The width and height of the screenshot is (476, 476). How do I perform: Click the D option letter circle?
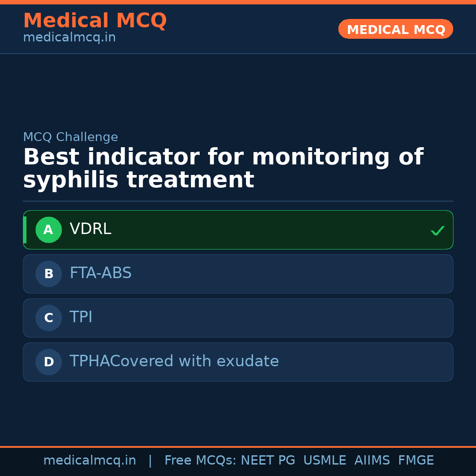(x=48, y=362)
